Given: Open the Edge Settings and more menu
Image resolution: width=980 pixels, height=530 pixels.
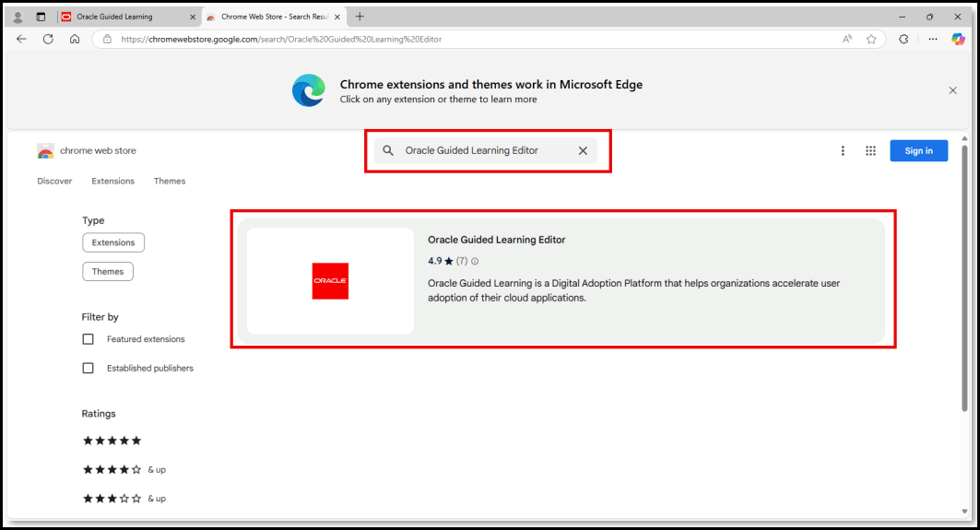Looking at the screenshot, I should pyautogui.click(x=932, y=39).
